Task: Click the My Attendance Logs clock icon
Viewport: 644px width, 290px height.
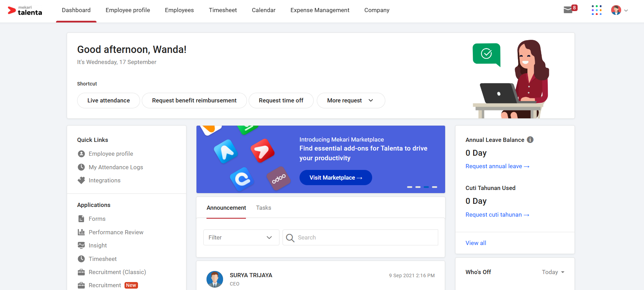Action: tap(81, 167)
